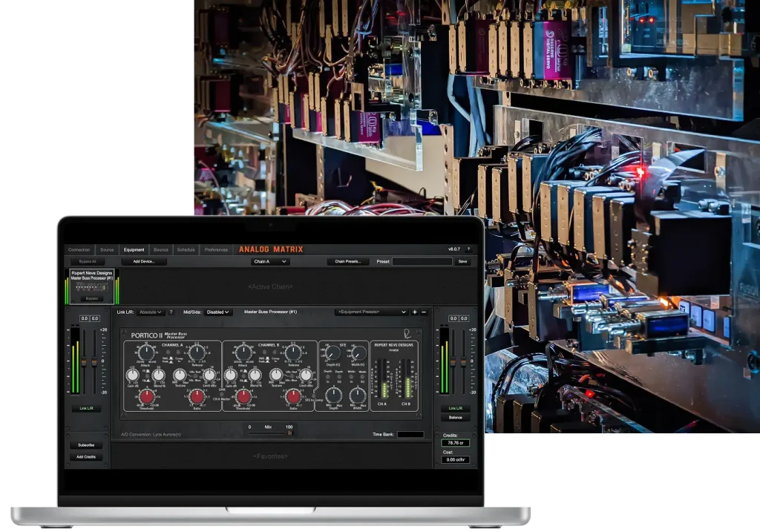Open Chain Presets...
760x532 pixels.
(347, 262)
